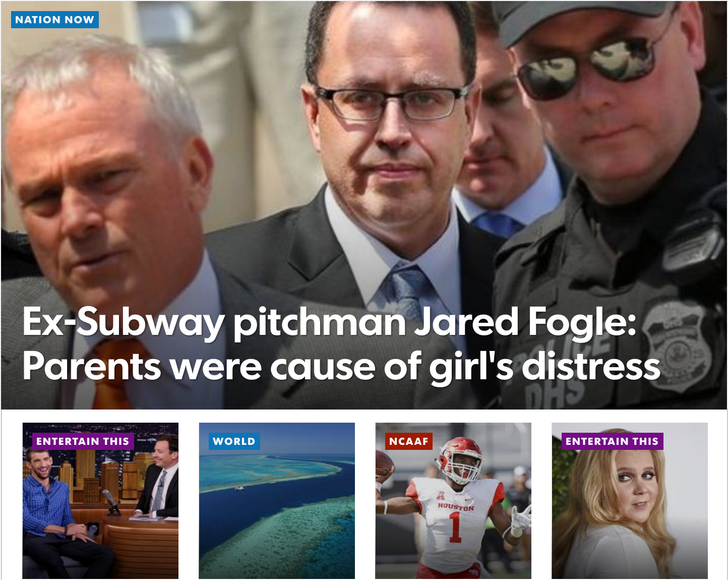Click the number 1 on Houston jersey
The height and width of the screenshot is (580, 728).
(455, 527)
